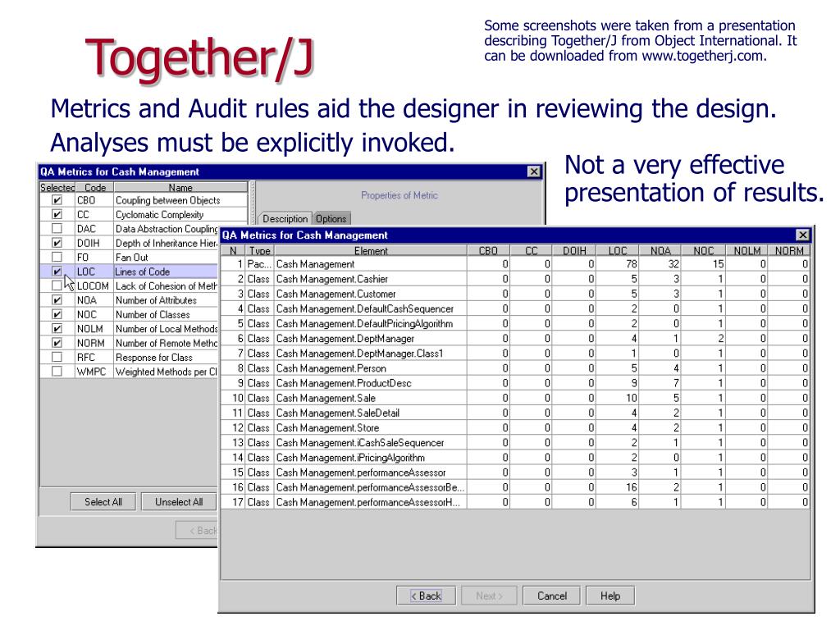The height and width of the screenshot is (630, 840).
Task: Select the Cash Management.Person row
Action: 515,368
